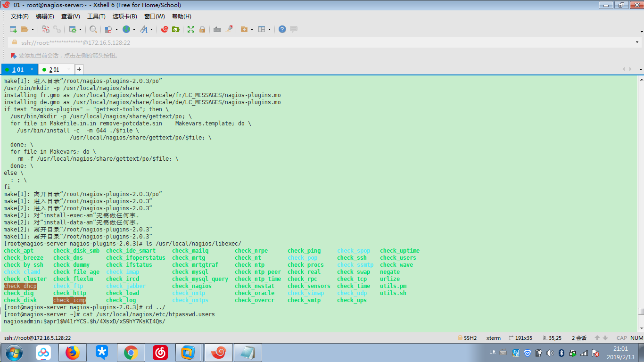The height and width of the screenshot is (362, 644).
Task: Expand the session properties dropdown arrow
Action: pyautogui.click(x=81, y=29)
